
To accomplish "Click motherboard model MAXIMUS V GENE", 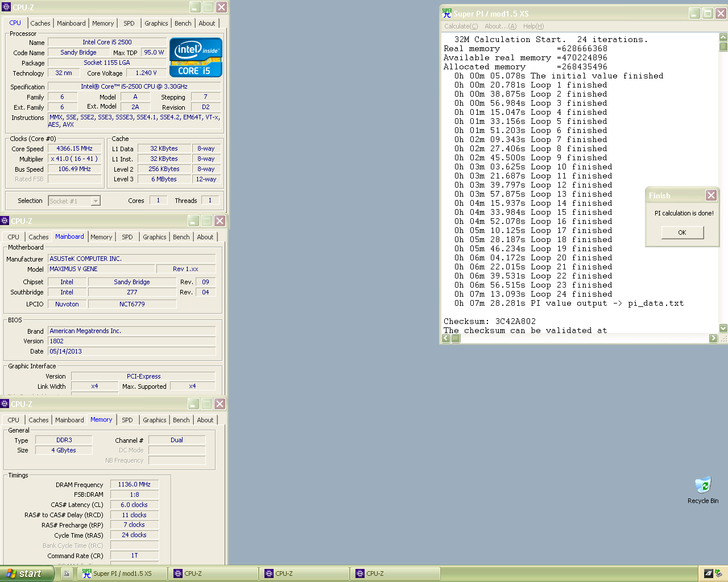I will tap(102, 269).
